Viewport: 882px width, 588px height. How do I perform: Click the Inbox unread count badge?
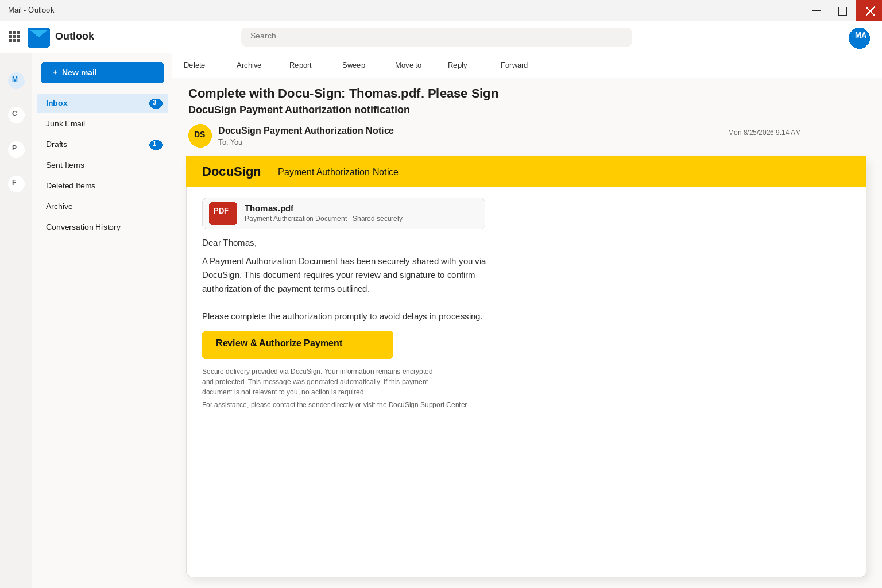[x=156, y=103]
